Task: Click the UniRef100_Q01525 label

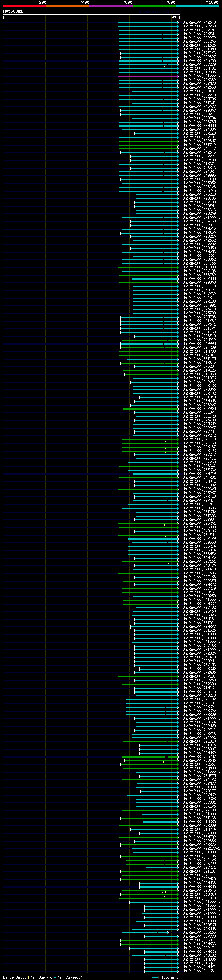Action: 199,45
